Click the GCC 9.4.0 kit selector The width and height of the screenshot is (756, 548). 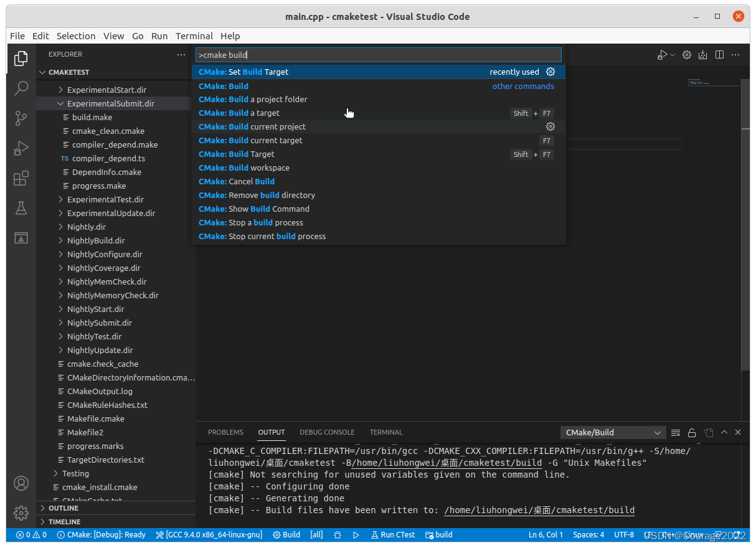pyautogui.click(x=209, y=535)
